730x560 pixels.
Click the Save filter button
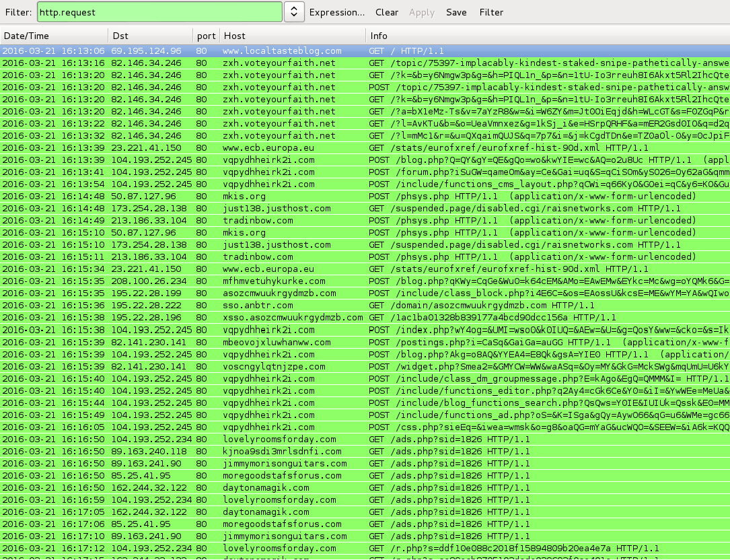(x=456, y=12)
